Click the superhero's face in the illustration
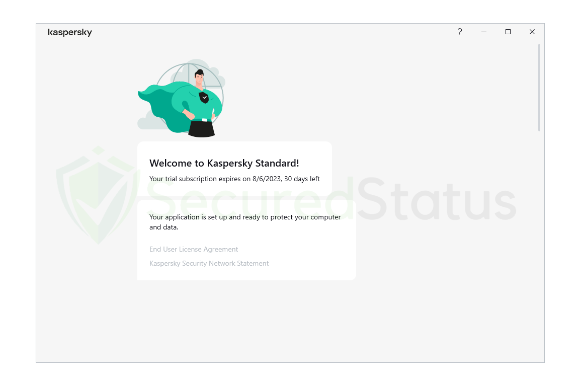 point(200,79)
